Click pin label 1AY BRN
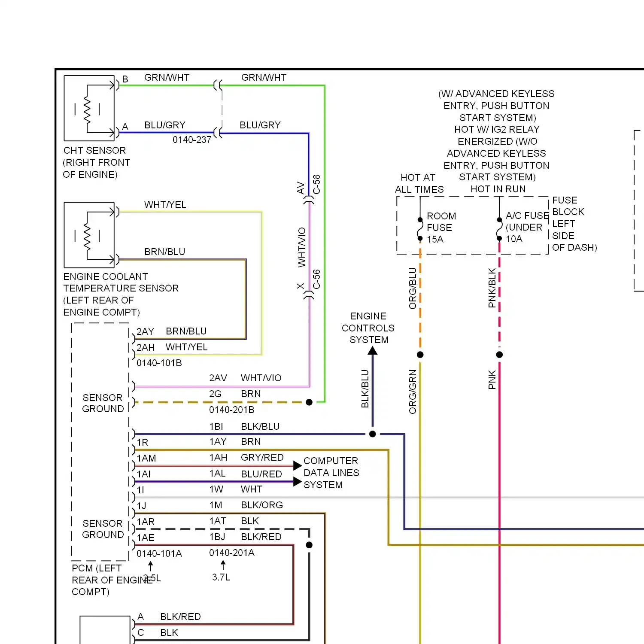 [x=235, y=441]
